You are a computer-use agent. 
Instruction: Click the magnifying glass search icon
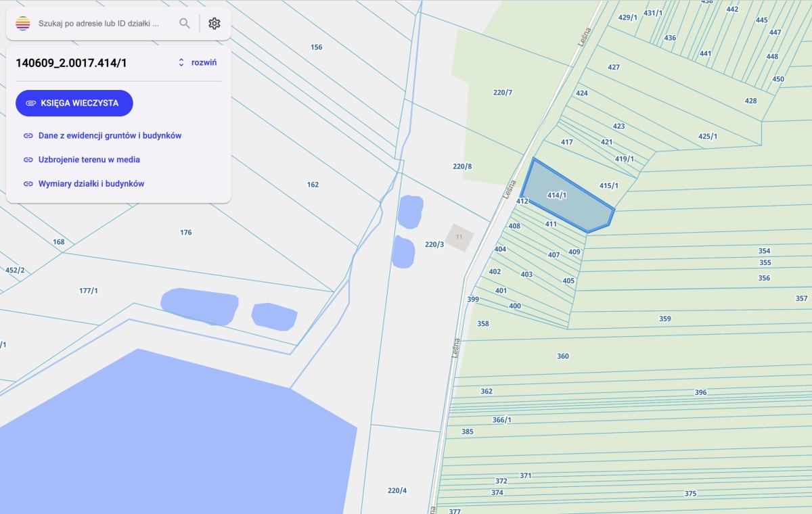pos(185,24)
